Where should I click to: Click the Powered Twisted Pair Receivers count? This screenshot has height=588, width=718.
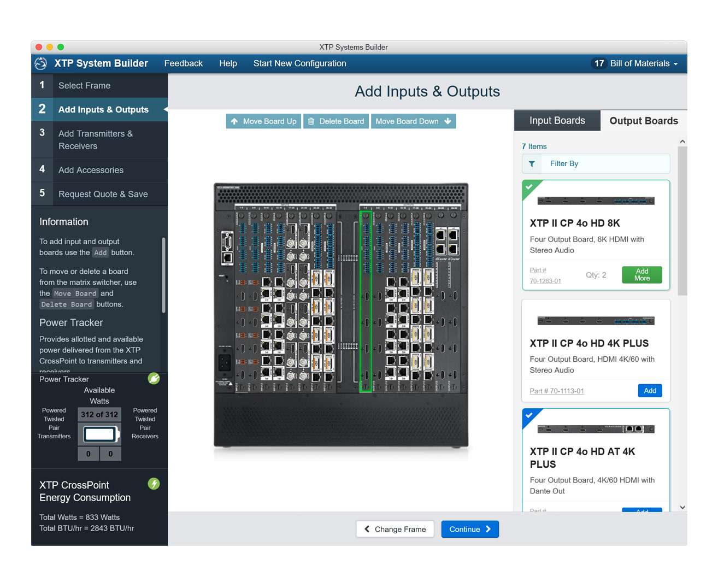[110, 454]
